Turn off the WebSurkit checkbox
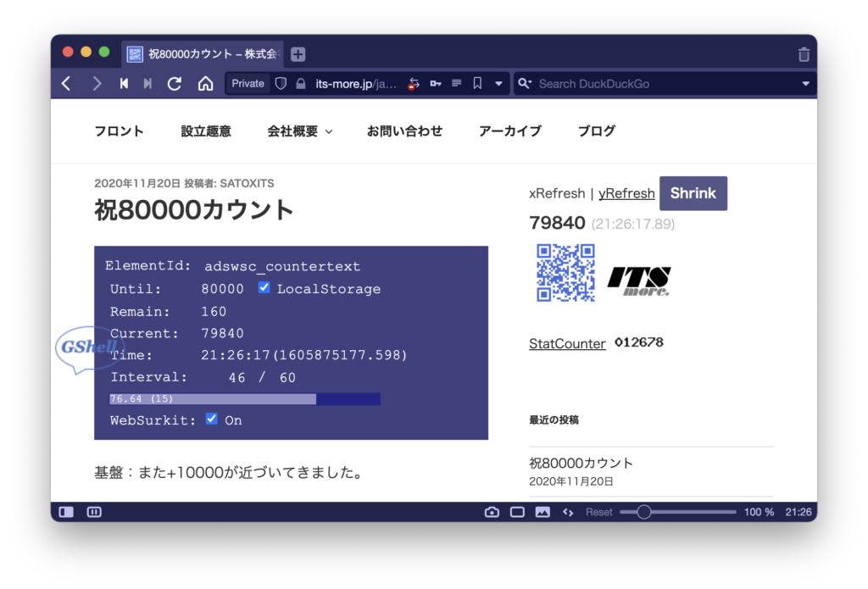The width and height of the screenshot is (868, 589). click(212, 420)
